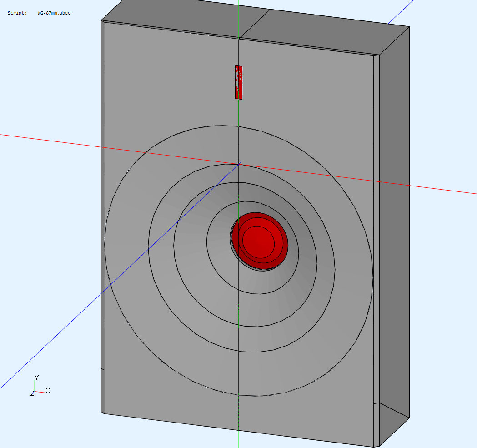Select the left half of the cabinet top face
This screenshot has height=448, width=477.
(182, 21)
